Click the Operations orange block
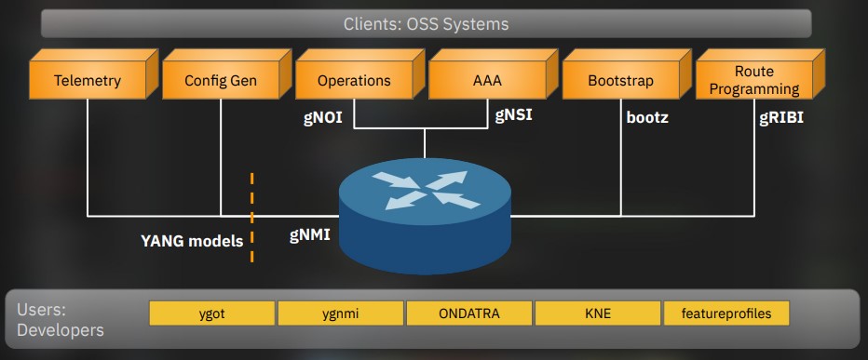 [x=359, y=74]
